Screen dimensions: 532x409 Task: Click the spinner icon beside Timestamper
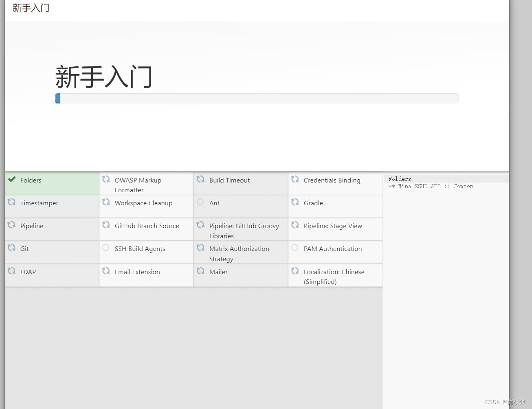coord(11,202)
